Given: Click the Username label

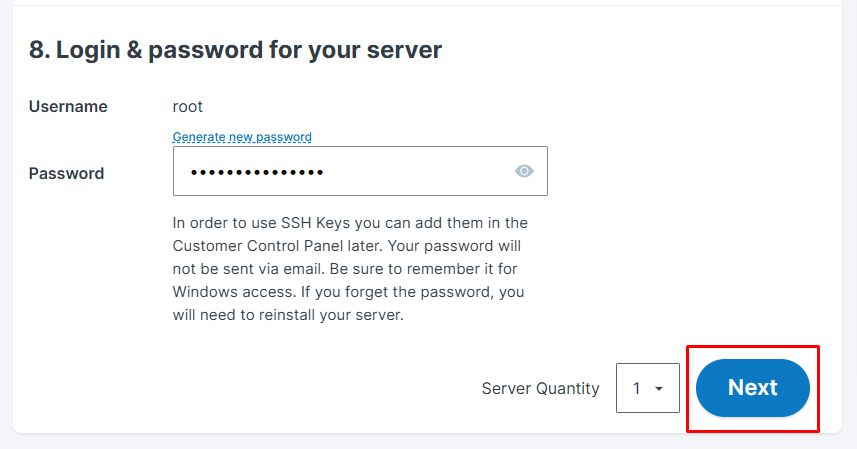Looking at the screenshot, I should pyautogui.click(x=68, y=107).
